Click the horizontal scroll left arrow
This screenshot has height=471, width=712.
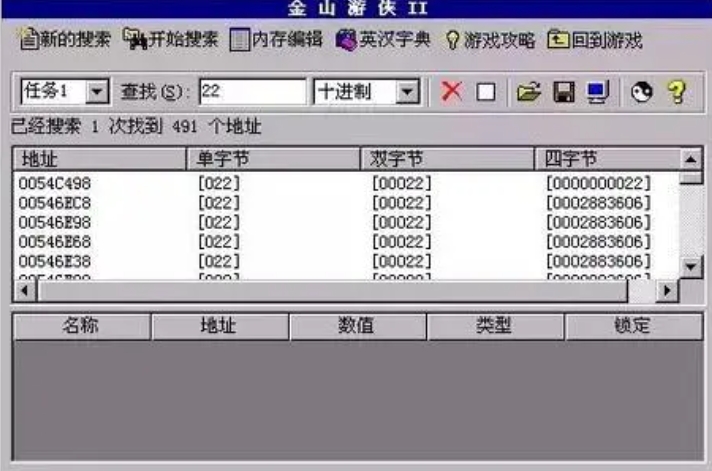pyautogui.click(x=25, y=290)
